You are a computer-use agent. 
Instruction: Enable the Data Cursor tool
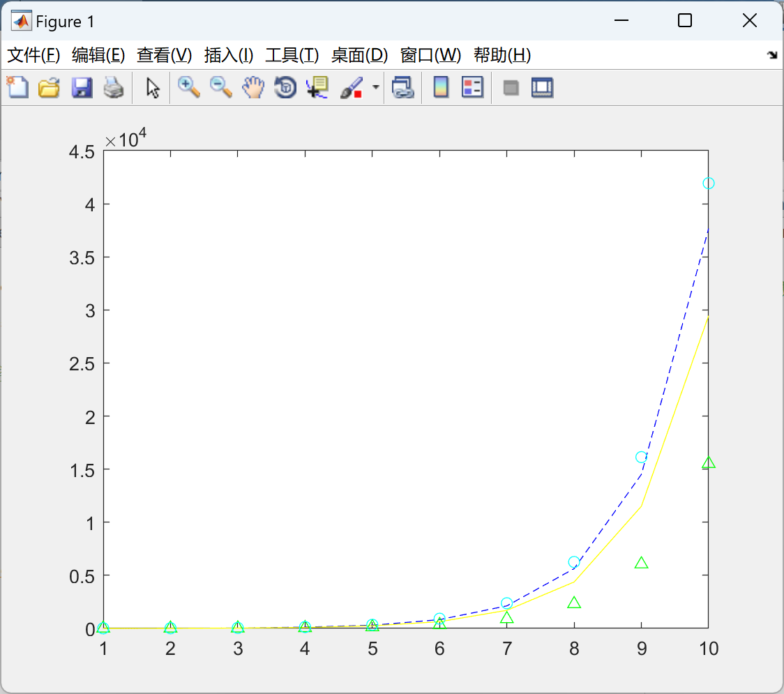click(317, 87)
